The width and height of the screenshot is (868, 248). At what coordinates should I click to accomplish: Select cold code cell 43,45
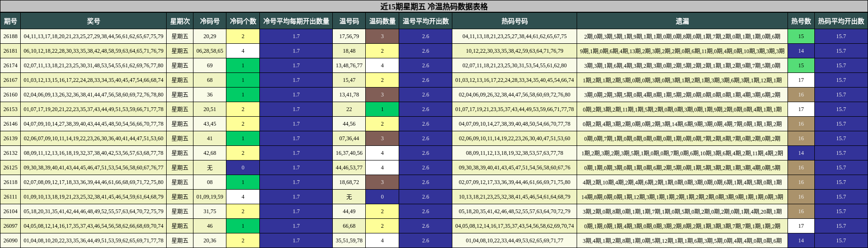(210, 124)
